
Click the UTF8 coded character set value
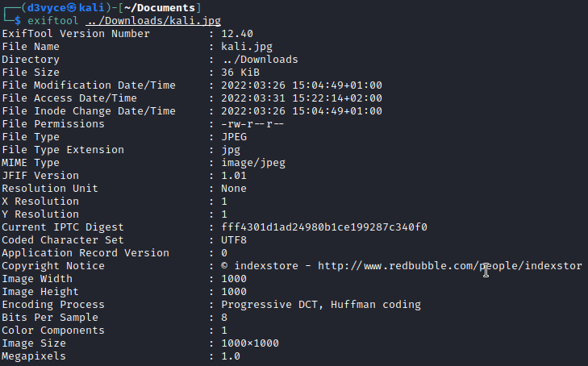[x=234, y=240]
